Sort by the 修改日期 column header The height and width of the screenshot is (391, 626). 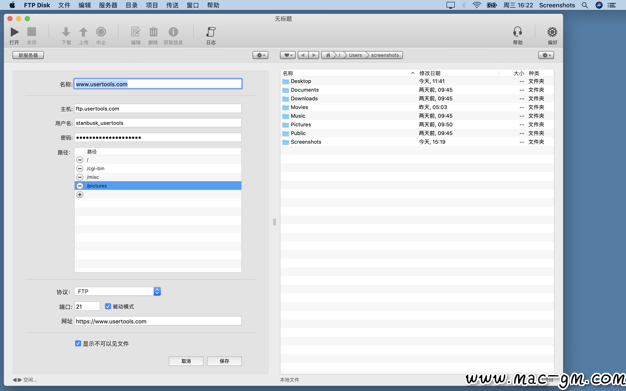[458, 73]
